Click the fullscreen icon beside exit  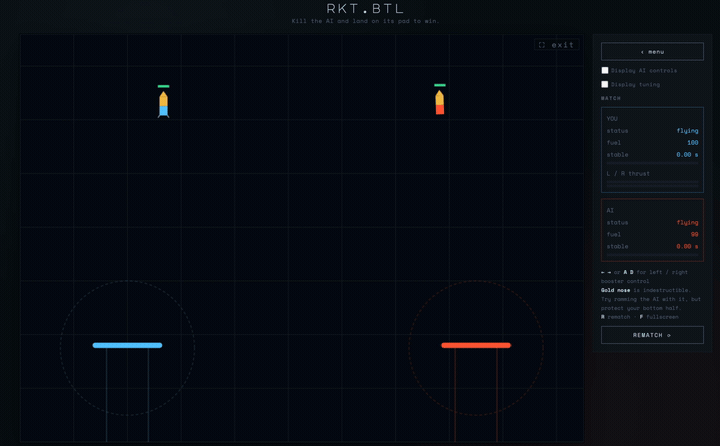[542, 45]
